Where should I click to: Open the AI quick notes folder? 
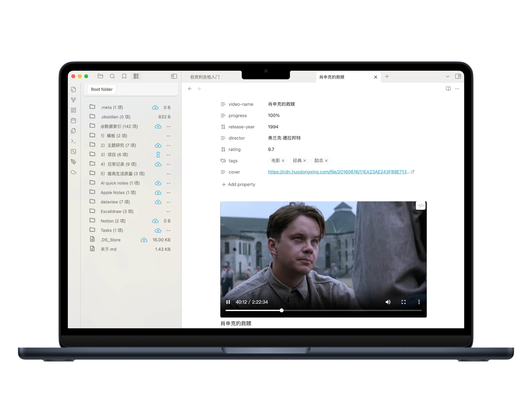(x=130, y=183)
